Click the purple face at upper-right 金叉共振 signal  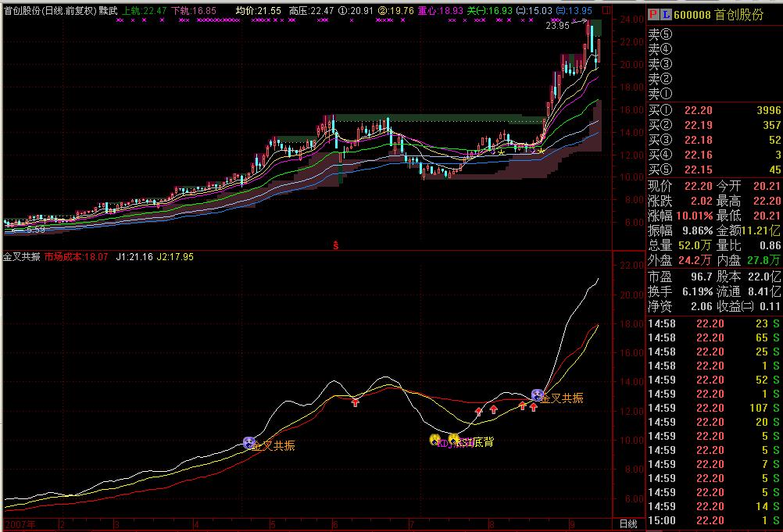click(538, 395)
